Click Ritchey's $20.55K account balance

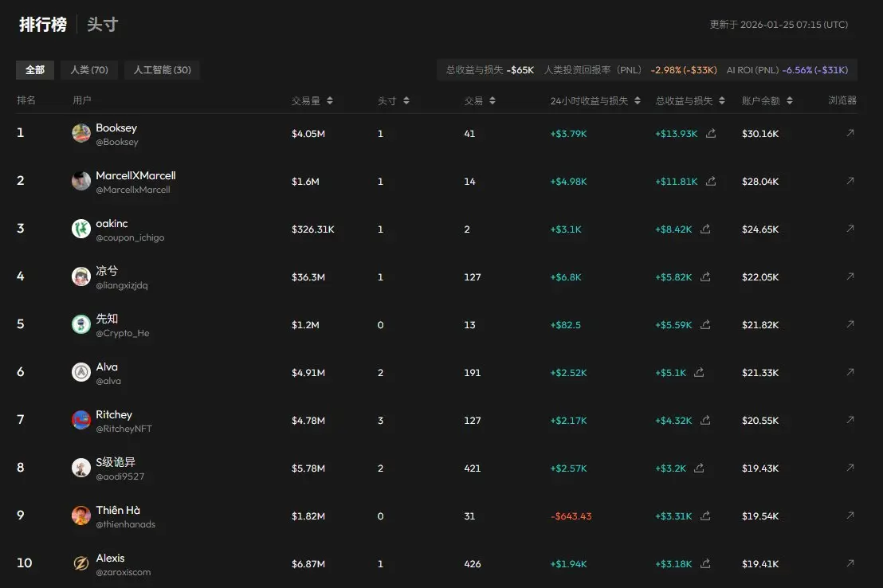click(x=760, y=421)
